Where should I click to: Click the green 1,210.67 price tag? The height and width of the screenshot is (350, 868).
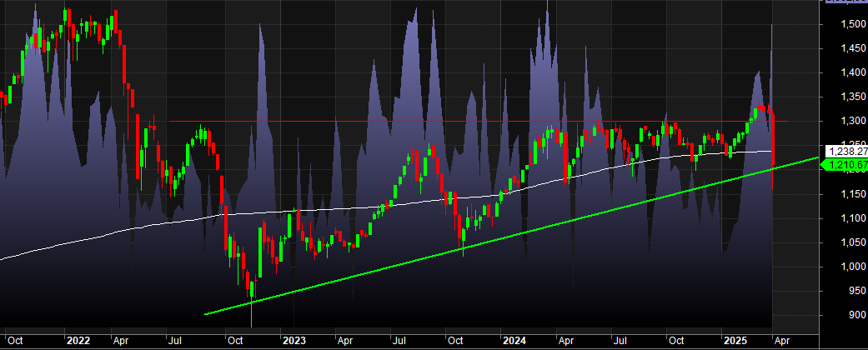pyautogui.click(x=845, y=166)
